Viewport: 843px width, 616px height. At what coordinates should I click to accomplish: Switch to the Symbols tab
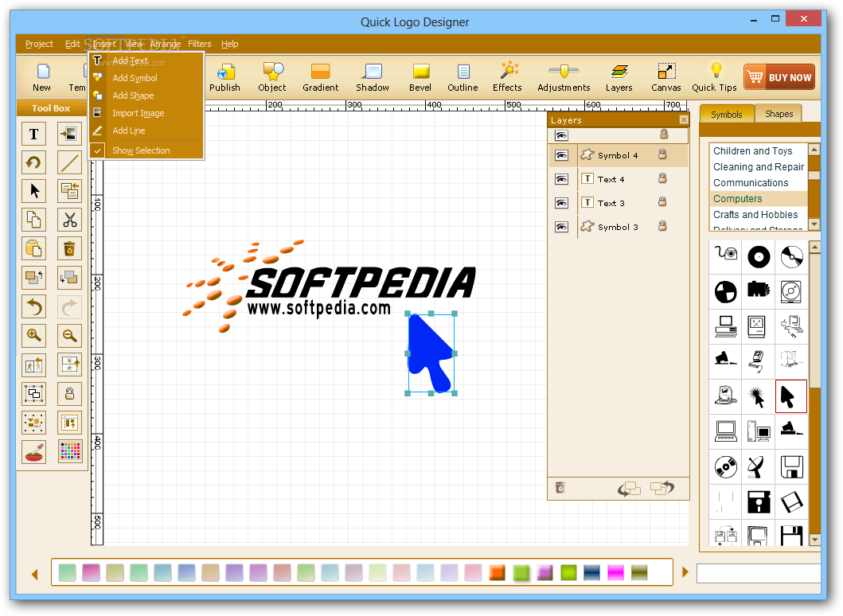click(x=726, y=115)
